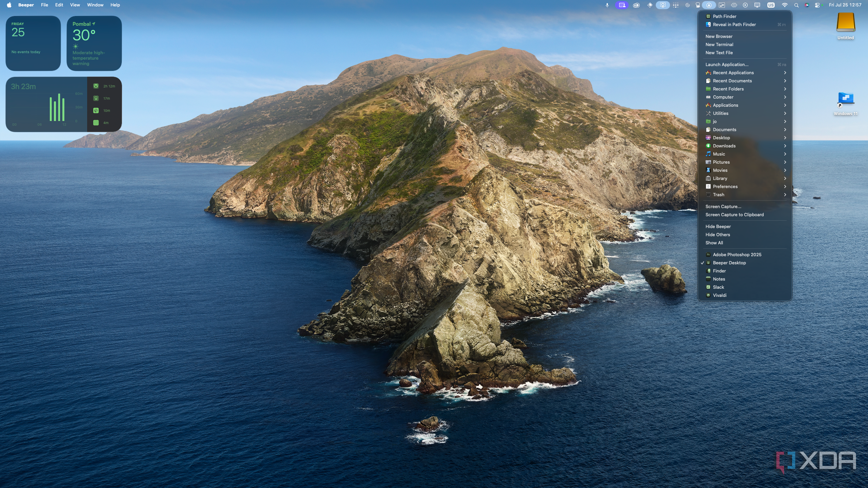Open the Apple menu
Image resolution: width=868 pixels, height=488 pixels.
(x=9, y=5)
